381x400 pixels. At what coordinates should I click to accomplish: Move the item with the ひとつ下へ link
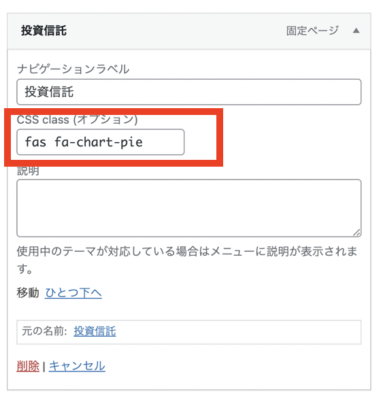click(73, 293)
